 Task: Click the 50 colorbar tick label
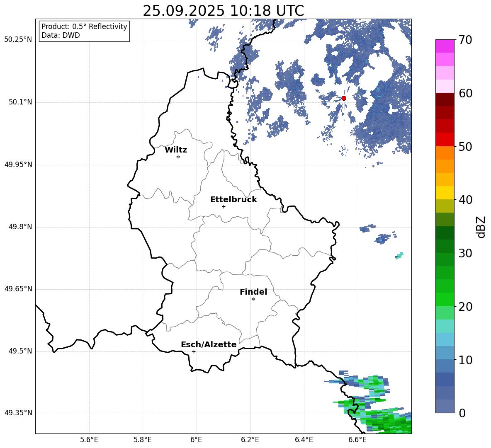(x=465, y=146)
